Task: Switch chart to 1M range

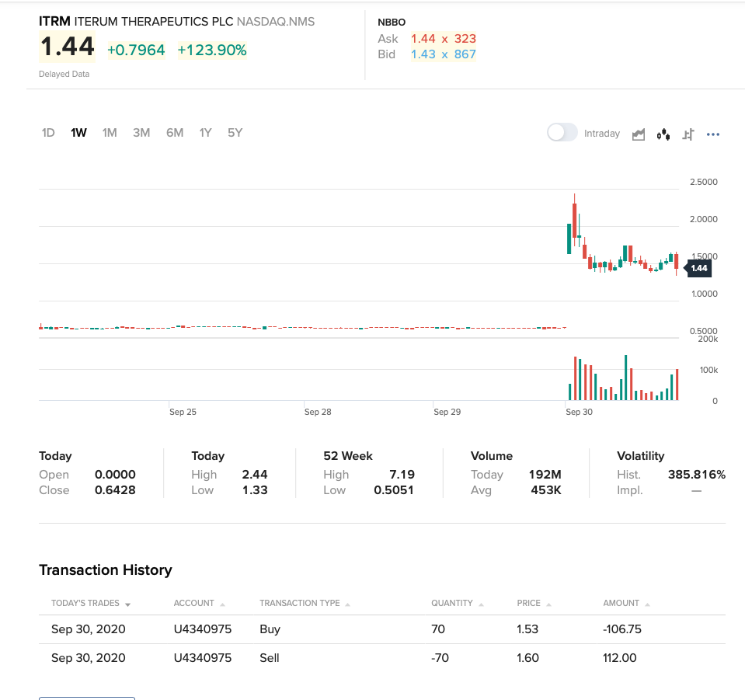Action: 110,133
